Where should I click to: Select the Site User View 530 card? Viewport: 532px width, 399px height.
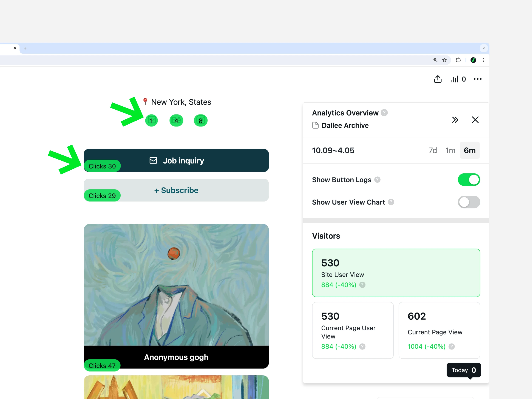click(x=396, y=273)
